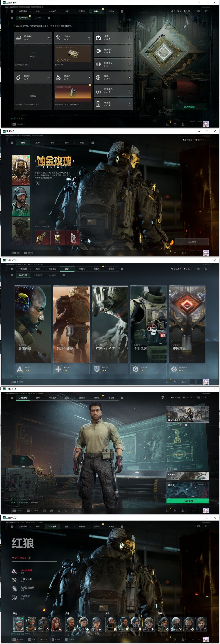The width and height of the screenshot is (220, 644).
Task: Open mail envelope icon in first window
Action: (199, 11)
